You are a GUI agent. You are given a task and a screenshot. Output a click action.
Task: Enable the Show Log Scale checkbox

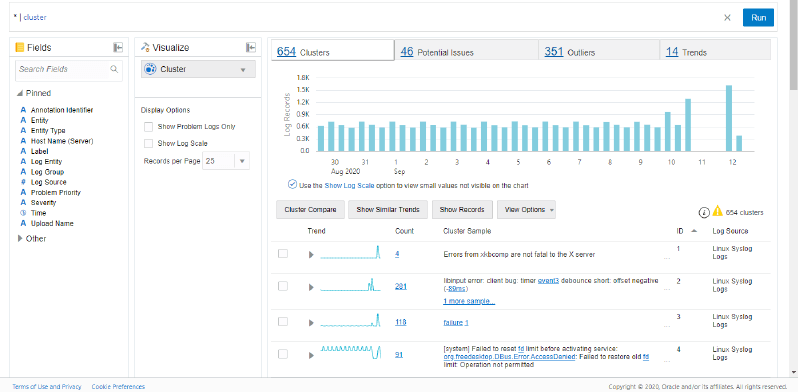point(149,144)
